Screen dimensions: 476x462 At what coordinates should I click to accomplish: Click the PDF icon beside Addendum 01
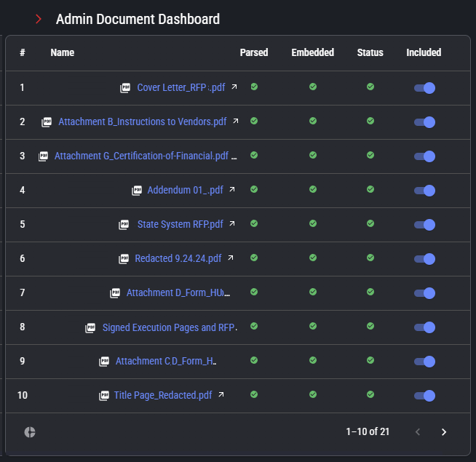136,191
